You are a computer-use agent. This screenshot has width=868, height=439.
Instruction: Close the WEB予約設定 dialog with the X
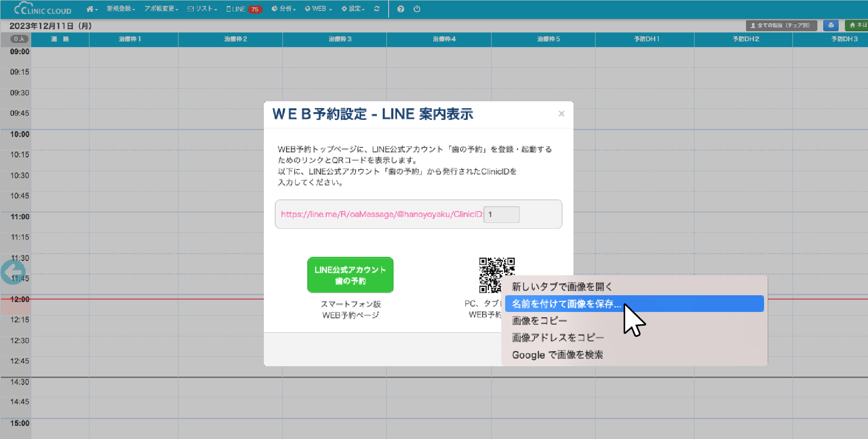coord(561,113)
